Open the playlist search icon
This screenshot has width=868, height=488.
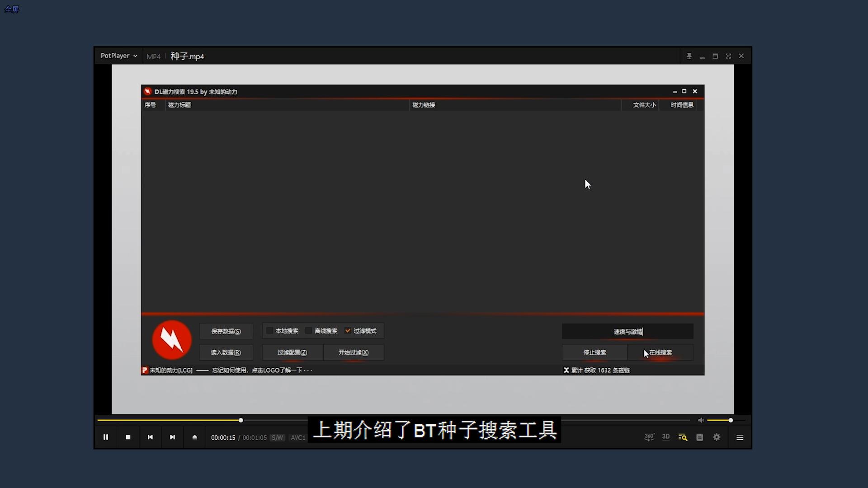683,437
